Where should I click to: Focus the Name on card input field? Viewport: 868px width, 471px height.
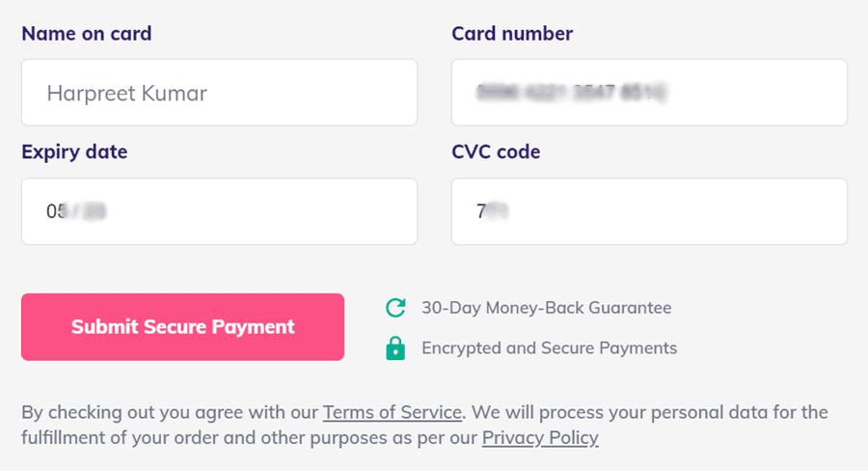pyautogui.click(x=219, y=93)
